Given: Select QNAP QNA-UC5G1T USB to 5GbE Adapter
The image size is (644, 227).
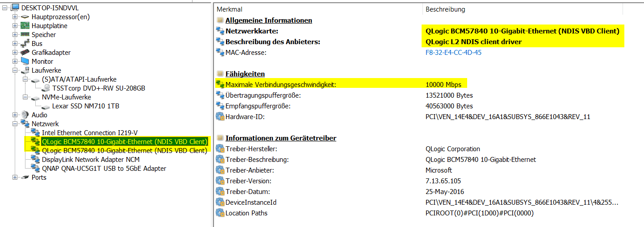Looking at the screenshot, I should (x=104, y=169).
